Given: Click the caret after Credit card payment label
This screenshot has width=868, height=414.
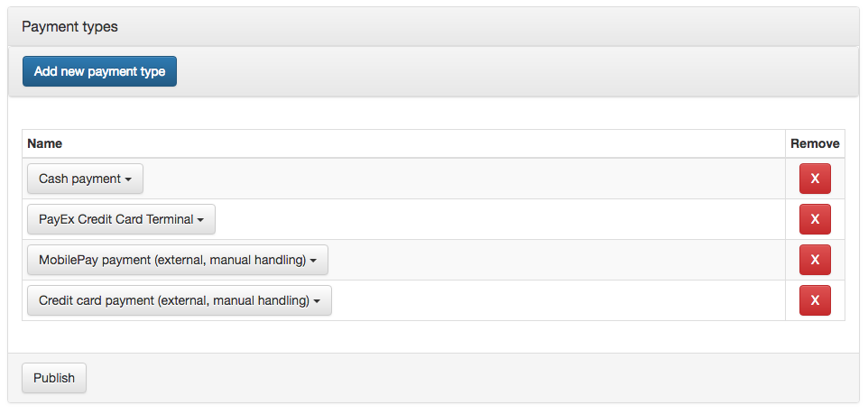Looking at the screenshot, I should click(x=317, y=301).
